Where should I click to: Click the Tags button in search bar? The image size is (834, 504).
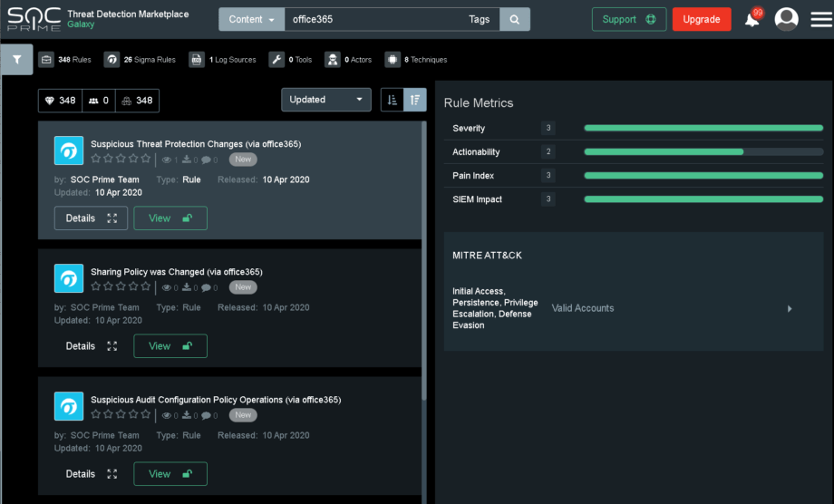pos(479,19)
